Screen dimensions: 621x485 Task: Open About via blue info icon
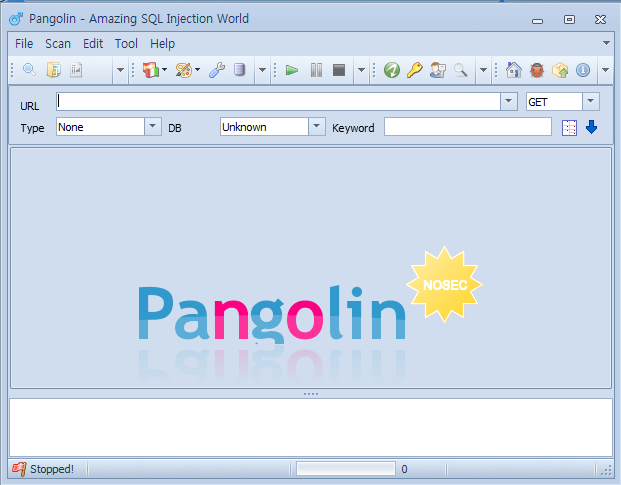pos(583,70)
